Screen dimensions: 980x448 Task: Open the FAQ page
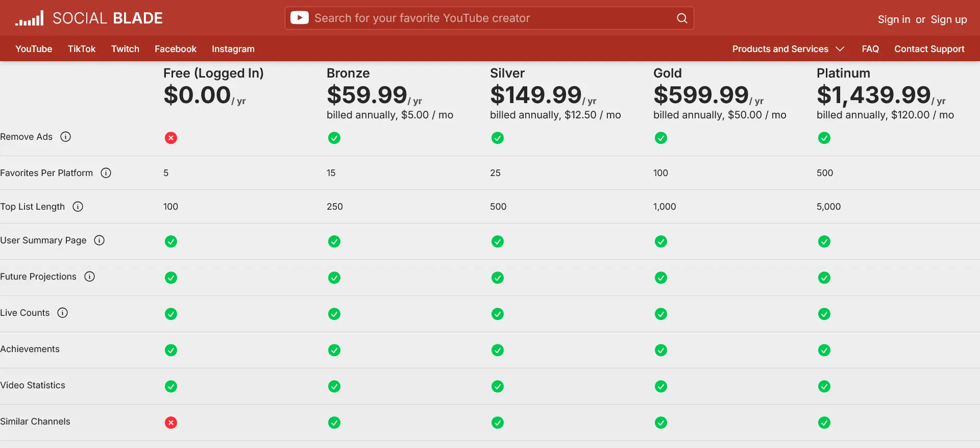870,49
